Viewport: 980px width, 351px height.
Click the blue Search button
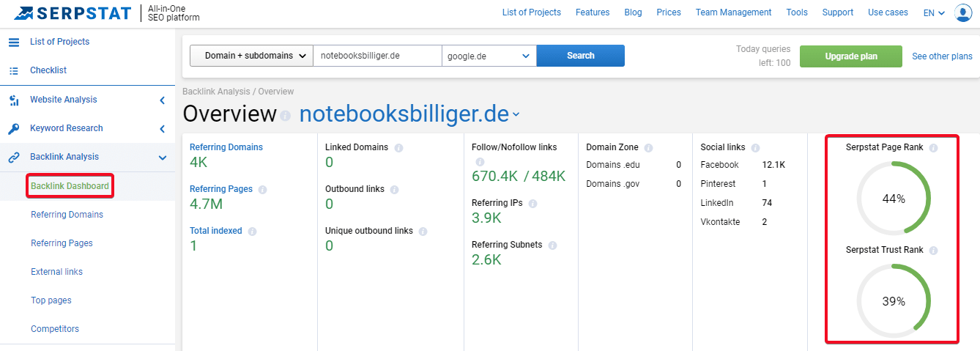point(581,56)
